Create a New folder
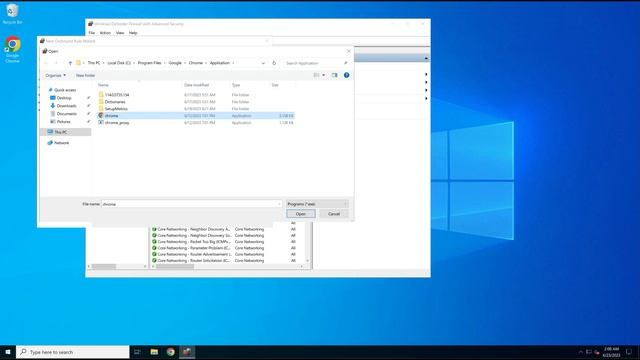The width and height of the screenshot is (640, 360). click(85, 76)
